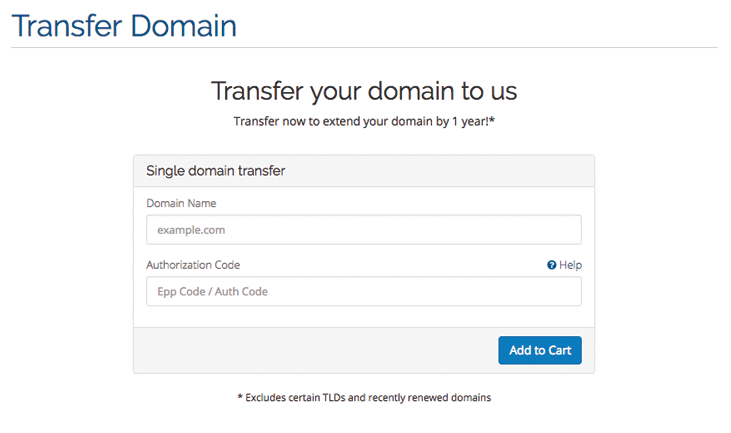The height and width of the screenshot is (433, 731).
Task: Open the Help link for Authorization Code
Action: pos(570,265)
